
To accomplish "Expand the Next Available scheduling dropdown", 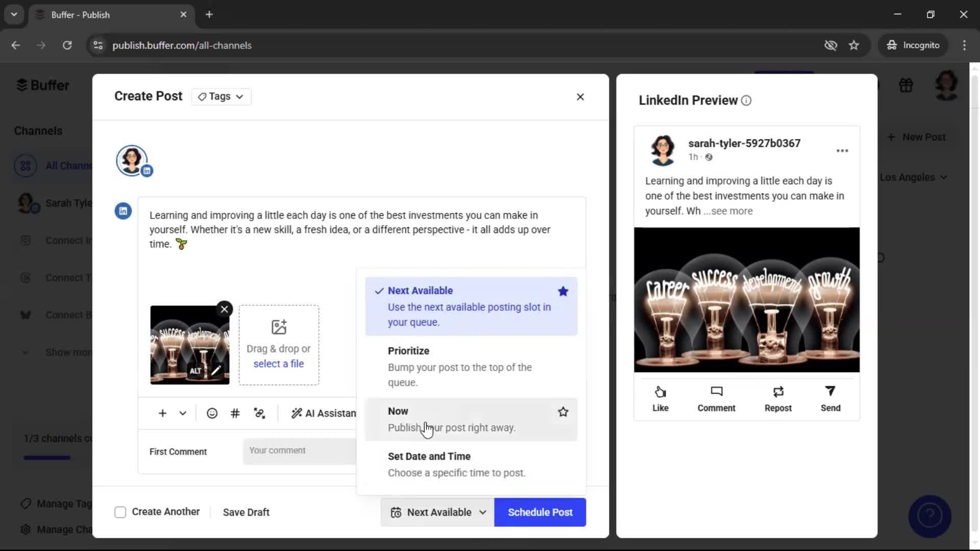I will pos(483,512).
